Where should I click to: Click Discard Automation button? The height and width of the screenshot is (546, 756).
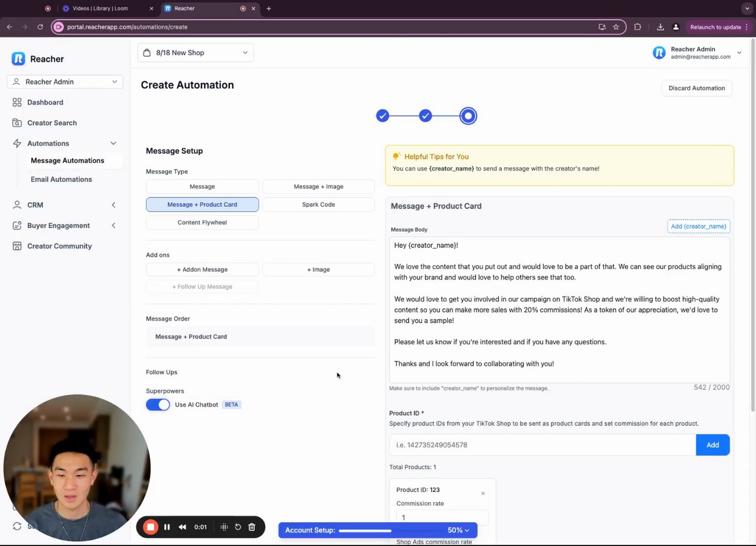click(696, 88)
